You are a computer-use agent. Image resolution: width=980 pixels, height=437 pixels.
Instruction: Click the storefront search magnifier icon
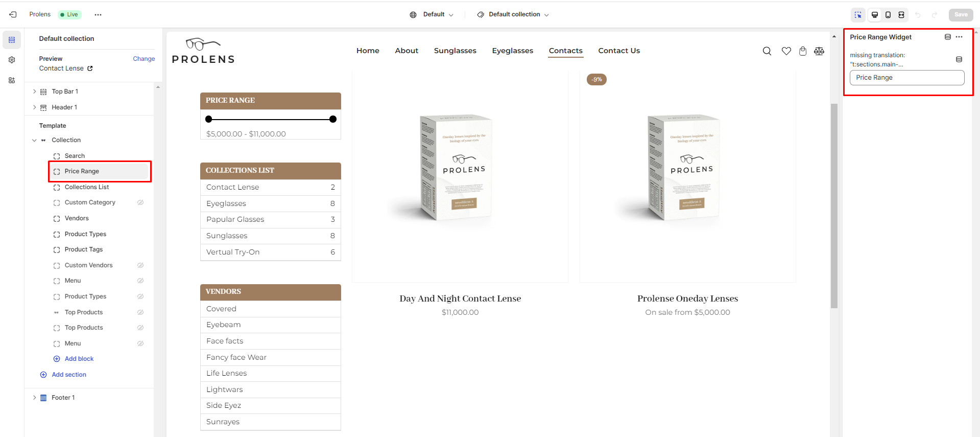coord(767,51)
